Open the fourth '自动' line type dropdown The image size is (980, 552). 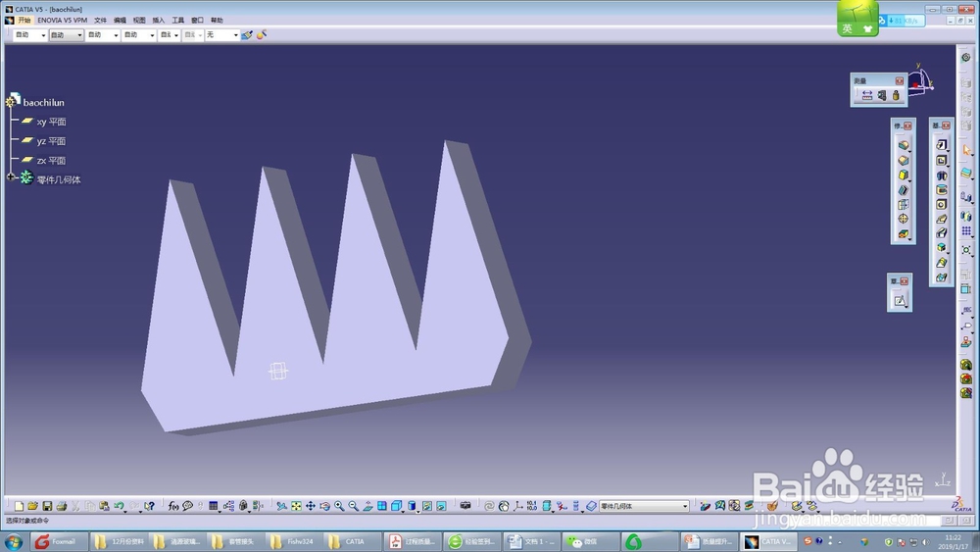(152, 35)
